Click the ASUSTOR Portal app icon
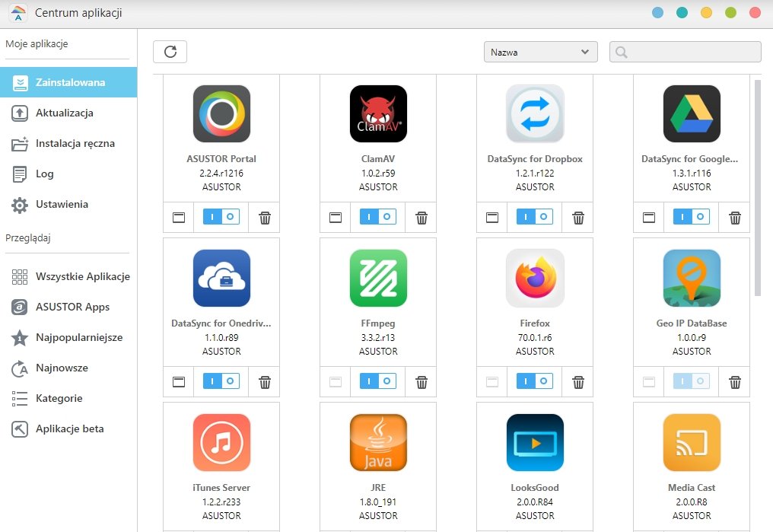This screenshot has width=773, height=532. pos(221,113)
